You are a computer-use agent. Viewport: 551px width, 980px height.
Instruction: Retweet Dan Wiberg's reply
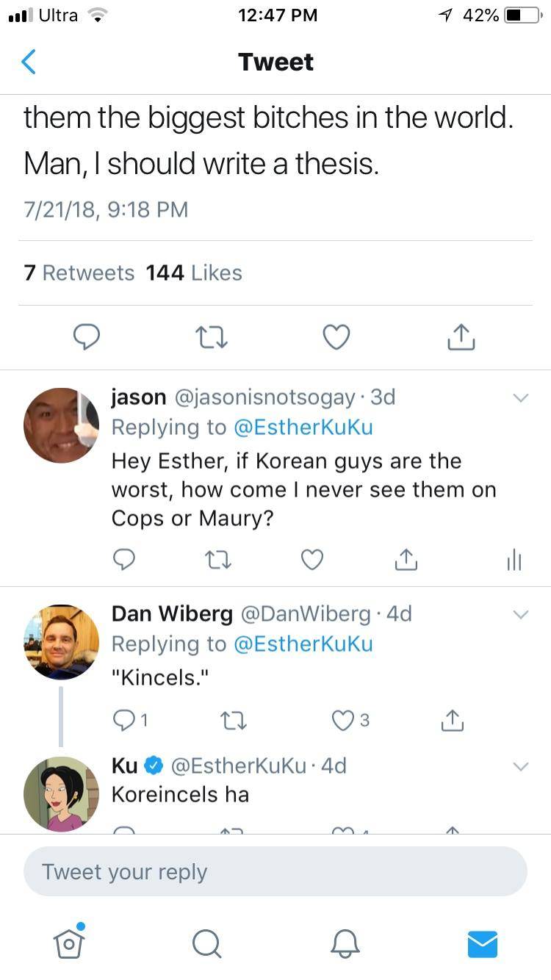pyautogui.click(x=233, y=721)
